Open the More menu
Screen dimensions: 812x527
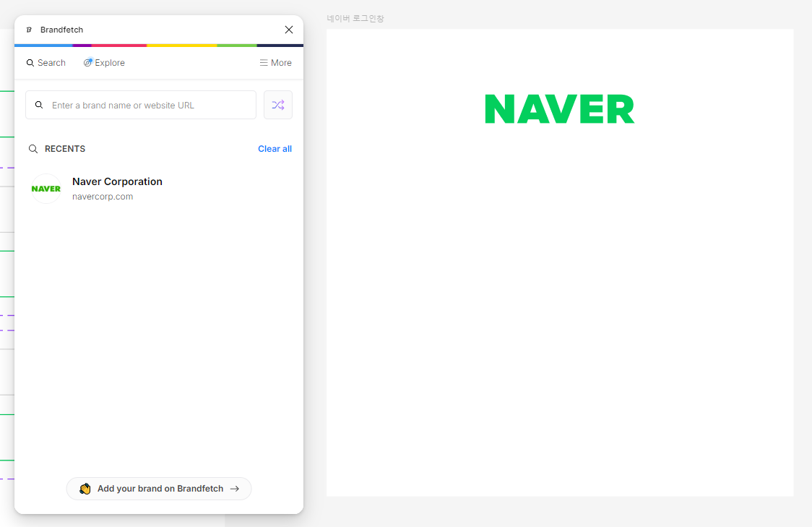point(275,63)
